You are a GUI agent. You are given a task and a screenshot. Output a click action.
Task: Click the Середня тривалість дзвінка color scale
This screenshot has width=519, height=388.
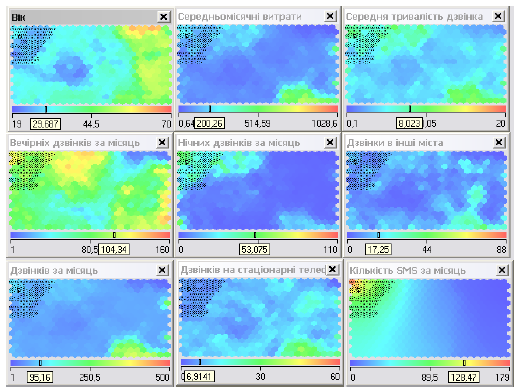tap(426, 109)
